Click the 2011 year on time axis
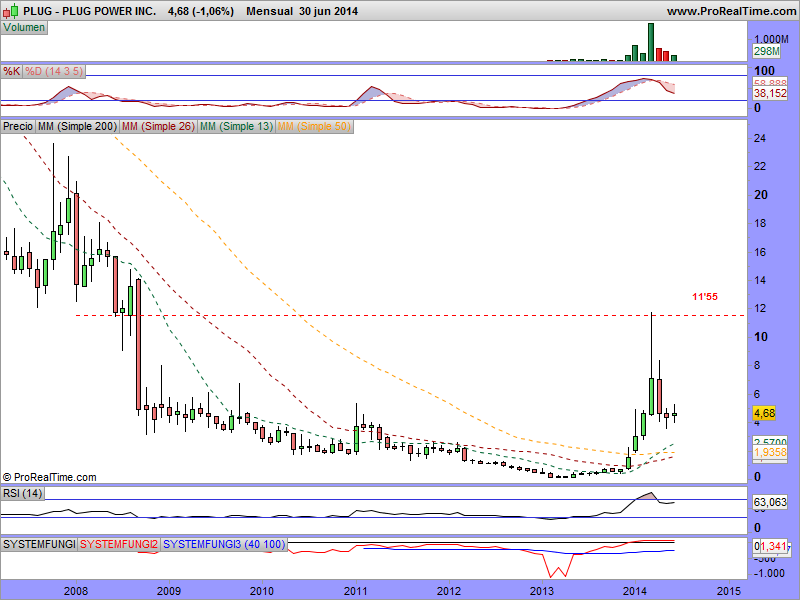 click(x=356, y=591)
